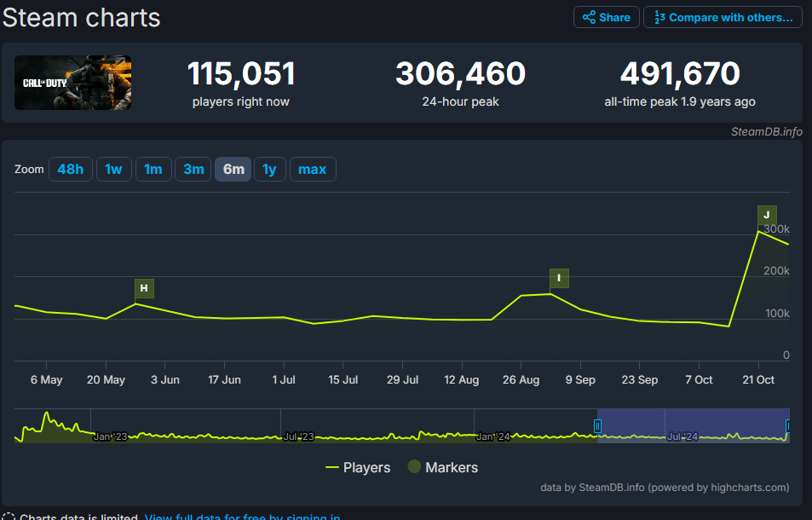Select the 6m zoom option
Screen dimensions: 812x520
click(233, 170)
